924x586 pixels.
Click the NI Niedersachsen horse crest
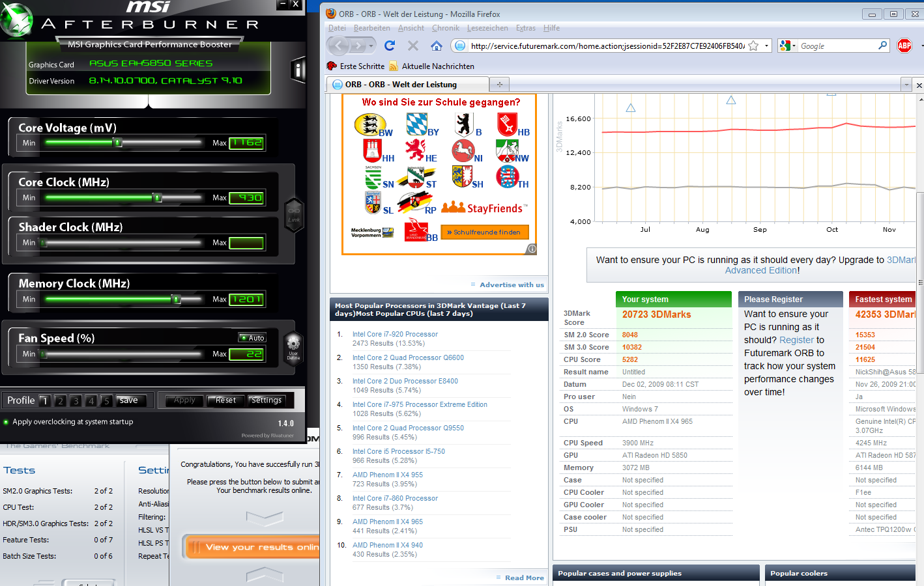pos(463,150)
